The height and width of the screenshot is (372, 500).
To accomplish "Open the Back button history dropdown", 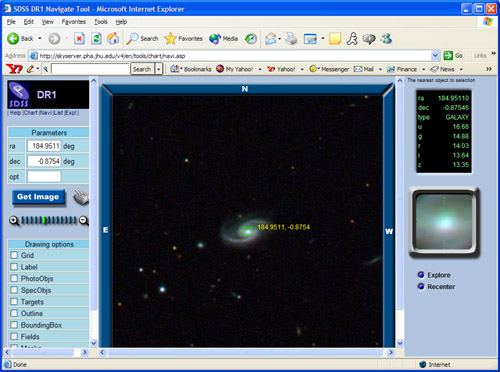I will pos(40,39).
